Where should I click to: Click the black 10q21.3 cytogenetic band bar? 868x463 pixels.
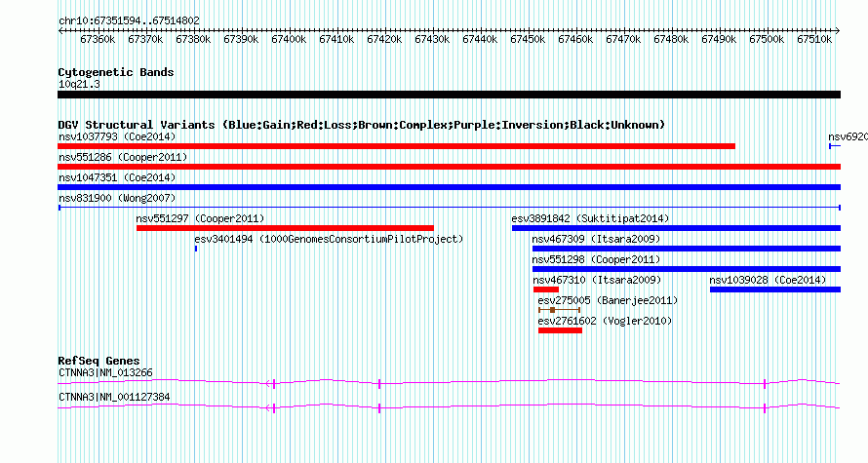tap(449, 95)
